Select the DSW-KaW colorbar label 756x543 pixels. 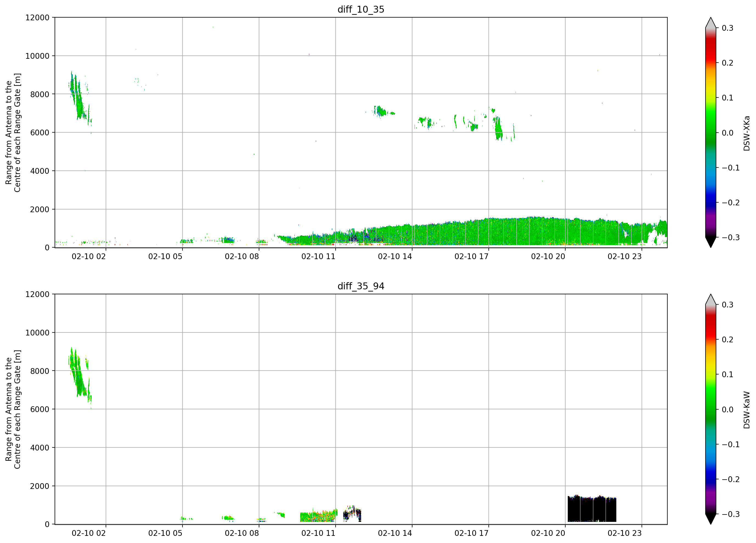click(x=746, y=410)
